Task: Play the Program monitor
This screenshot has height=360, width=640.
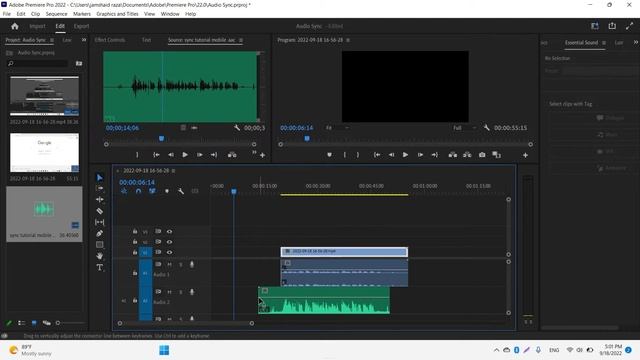Action: tap(405, 155)
